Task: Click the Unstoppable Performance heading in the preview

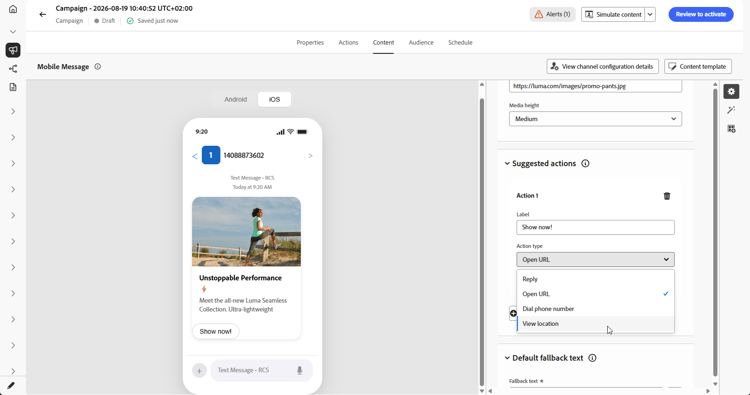Action: 240,278
